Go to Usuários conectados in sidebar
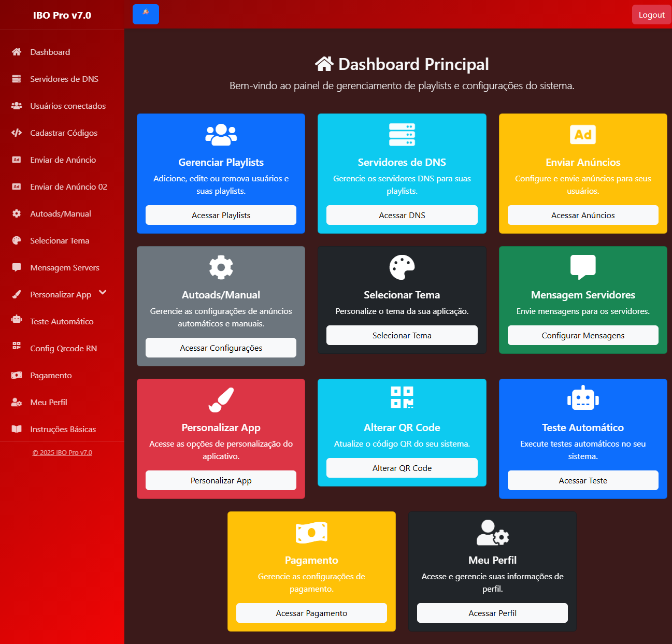The height and width of the screenshot is (644, 672). [67, 106]
